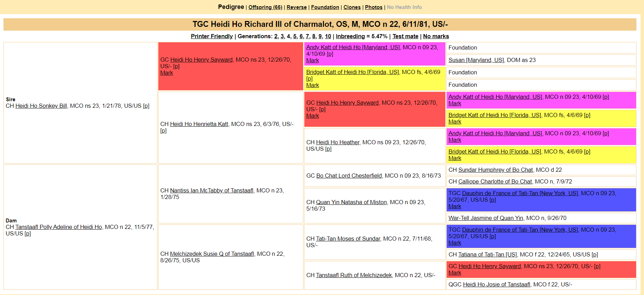Show 10 generations
The image size is (644, 295).
click(328, 36)
